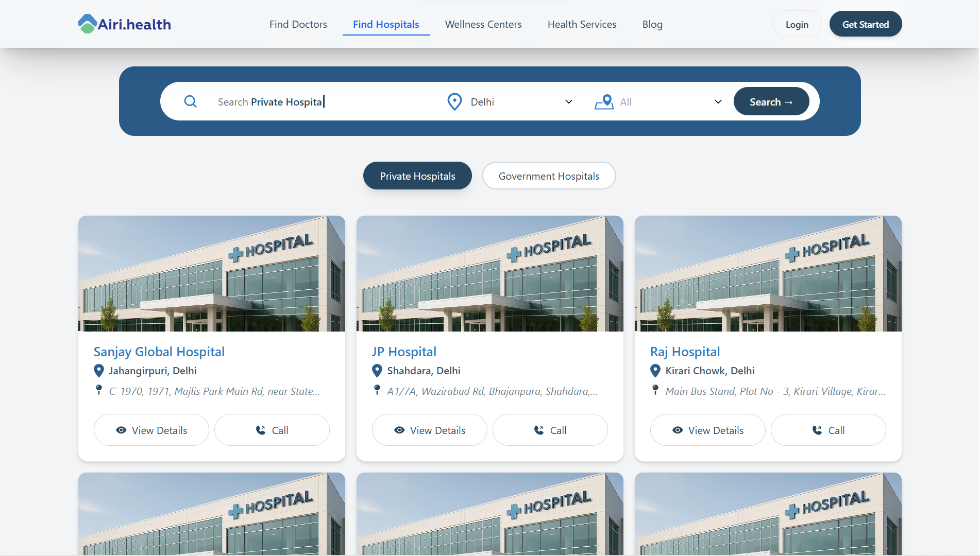Click phone icon in Raj Hospital card
Screen dimensions: 980x556
[817, 430]
